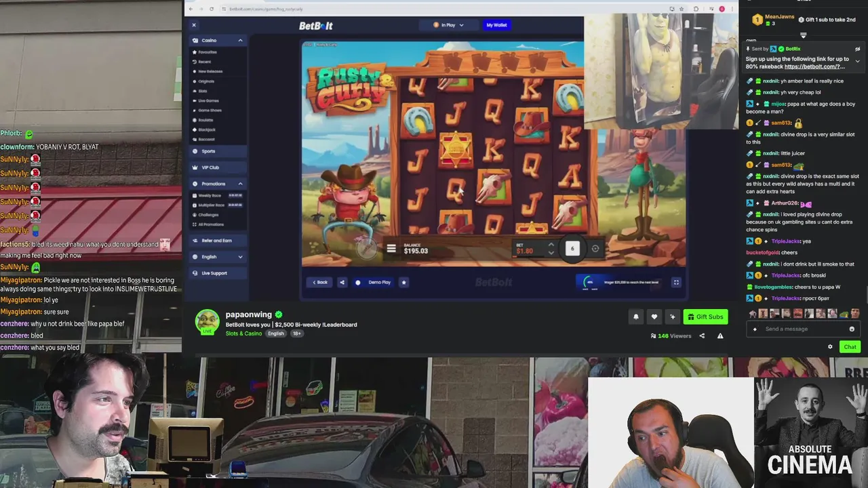This screenshot has width=868, height=488.
Task: Open Live Support chat
Action: coord(218,273)
